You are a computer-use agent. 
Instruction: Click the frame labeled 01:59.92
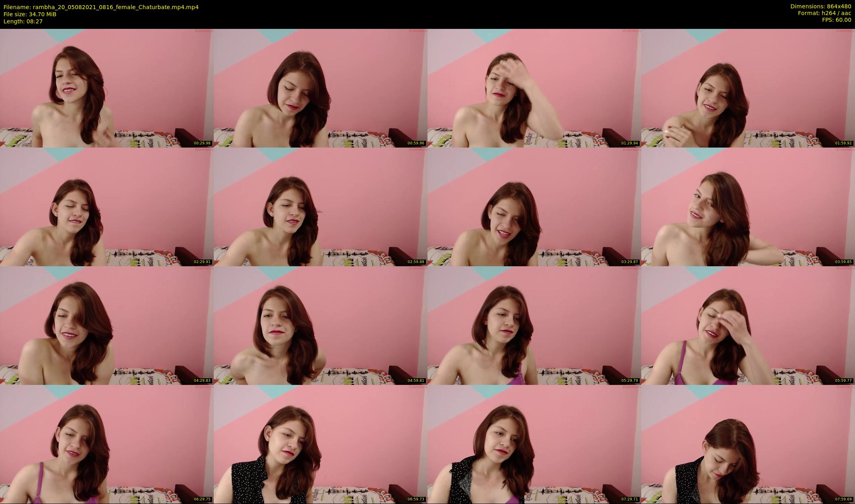(x=748, y=88)
